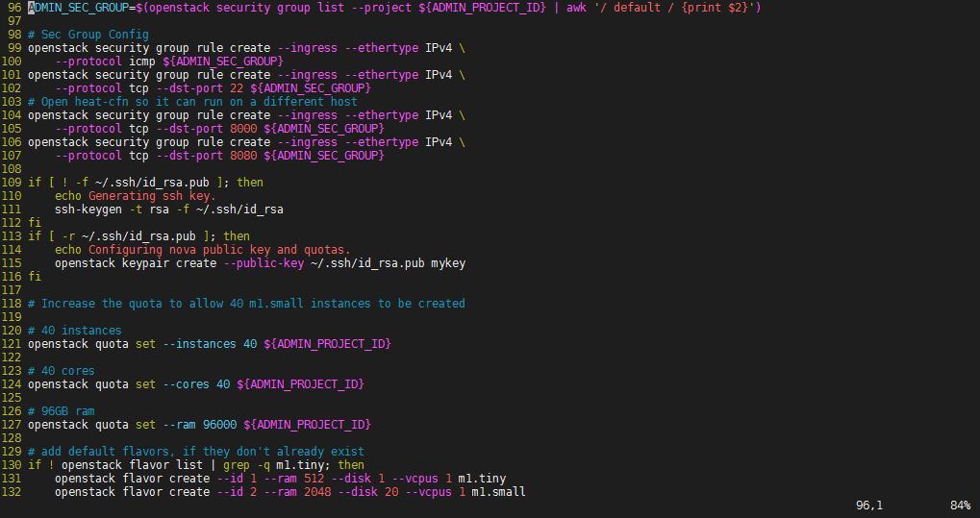Click port number 22 on line 102
The width and height of the screenshot is (980, 518).
pyautogui.click(x=237, y=88)
